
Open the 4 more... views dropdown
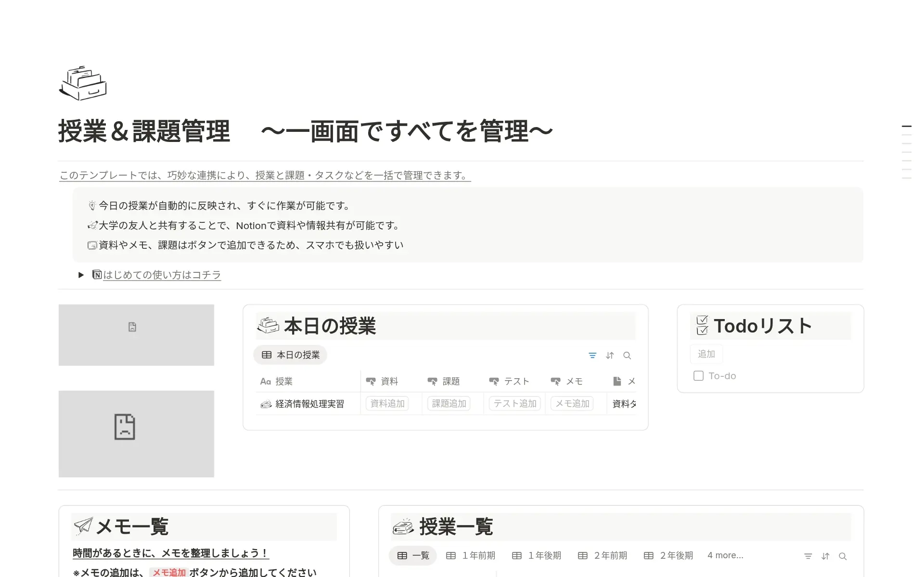[725, 555]
